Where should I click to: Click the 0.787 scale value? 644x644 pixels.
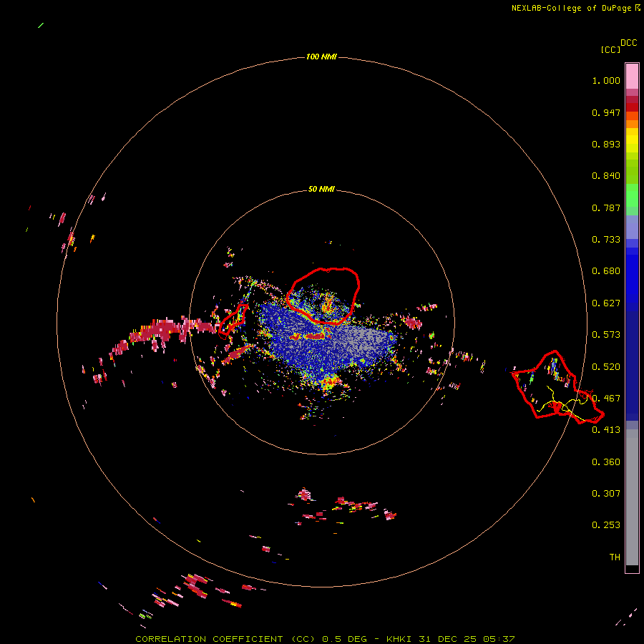pos(606,208)
